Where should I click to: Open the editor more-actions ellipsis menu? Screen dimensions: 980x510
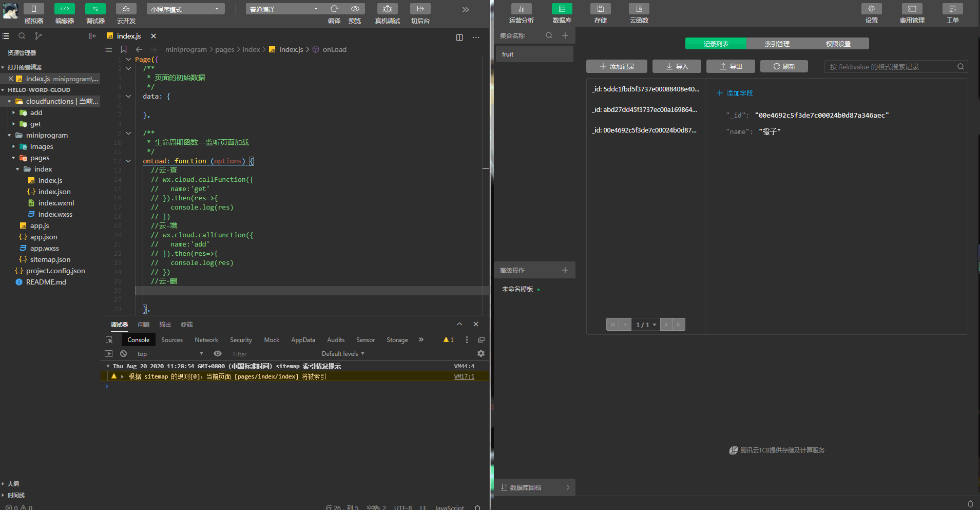pyautogui.click(x=476, y=37)
